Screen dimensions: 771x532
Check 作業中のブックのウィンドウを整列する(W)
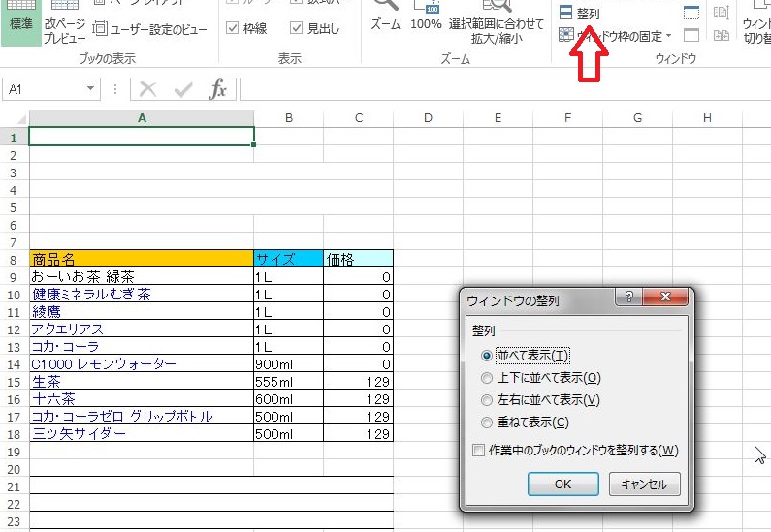[575, 450]
